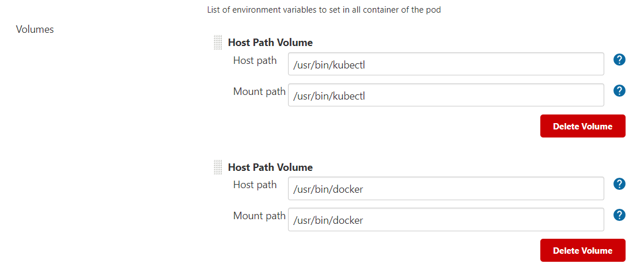Open help for the docker Mount path field
644x275 pixels.
[619, 215]
